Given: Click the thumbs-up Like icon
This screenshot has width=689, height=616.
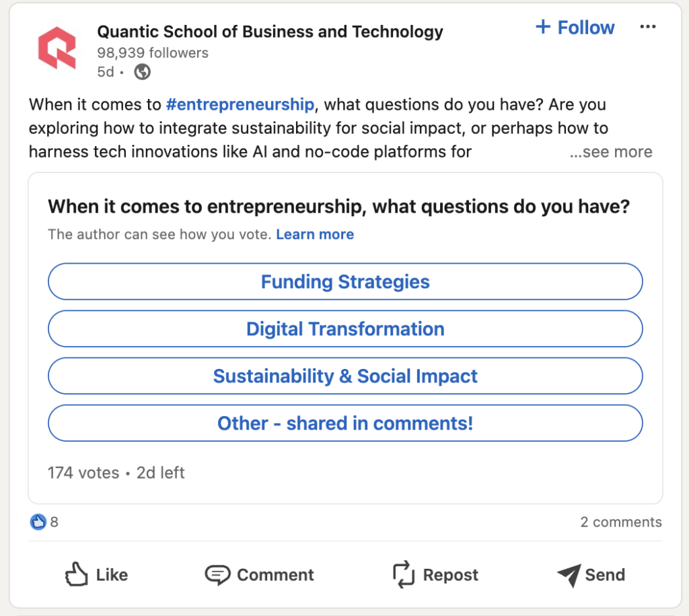Looking at the screenshot, I should 76,574.
